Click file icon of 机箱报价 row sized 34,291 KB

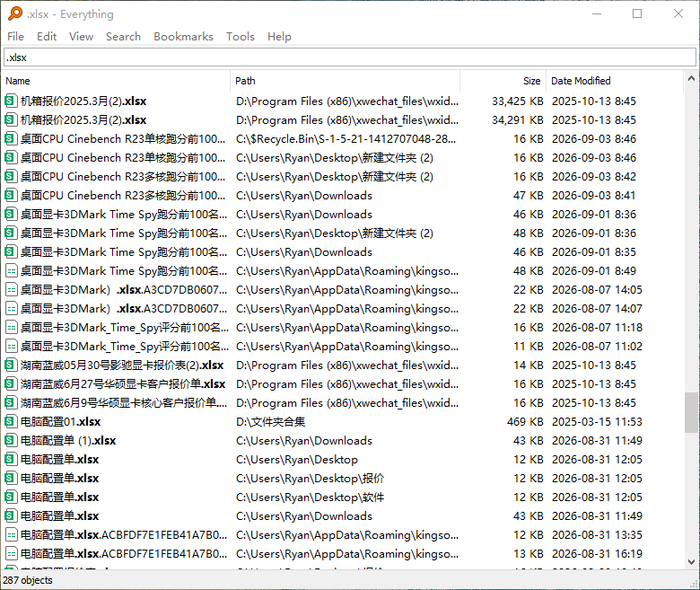[x=11, y=119]
